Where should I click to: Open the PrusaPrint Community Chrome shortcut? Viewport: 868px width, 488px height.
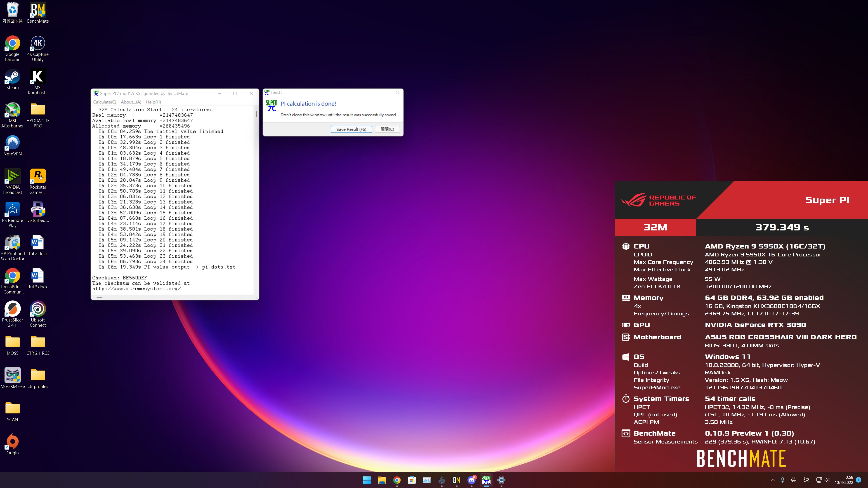12,281
